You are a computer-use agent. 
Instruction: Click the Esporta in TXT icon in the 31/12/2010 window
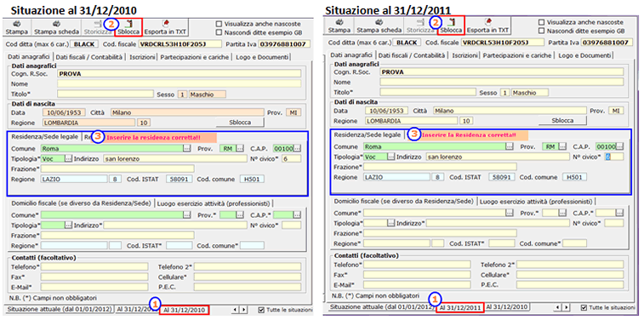[x=166, y=23]
